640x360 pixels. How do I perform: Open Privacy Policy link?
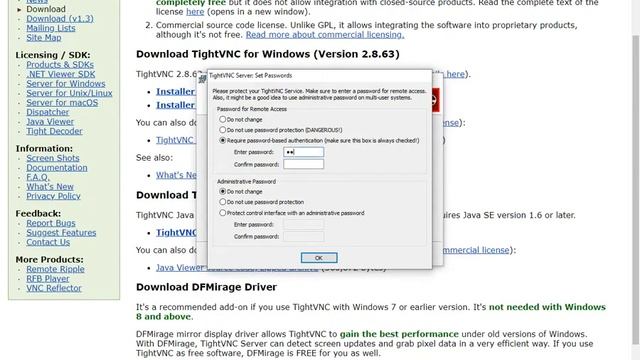pos(53,196)
